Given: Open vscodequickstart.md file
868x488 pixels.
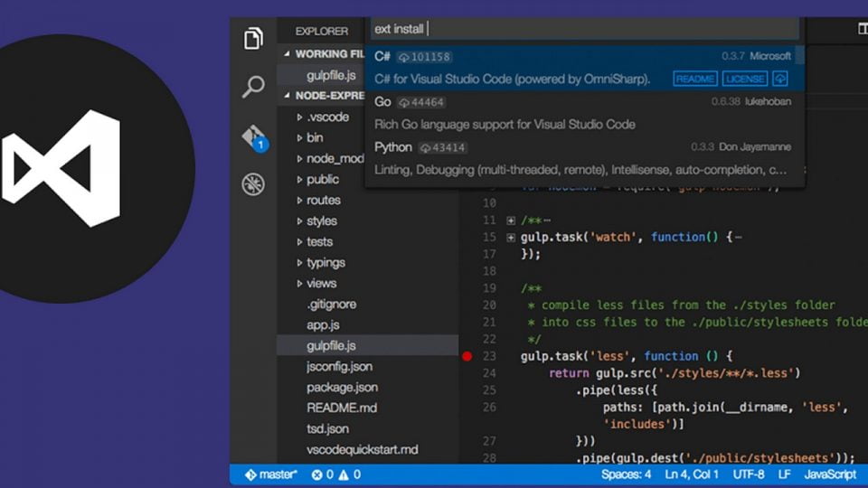Looking at the screenshot, I should click(x=363, y=449).
